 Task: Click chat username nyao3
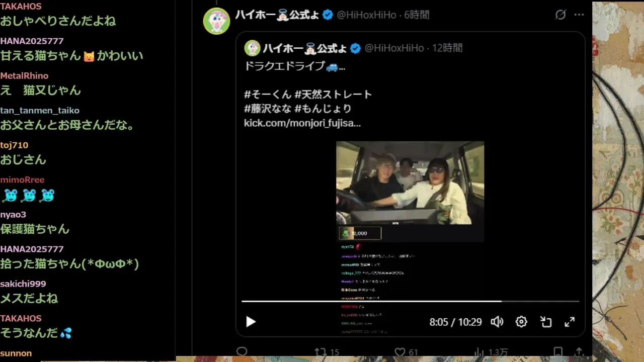point(13,214)
